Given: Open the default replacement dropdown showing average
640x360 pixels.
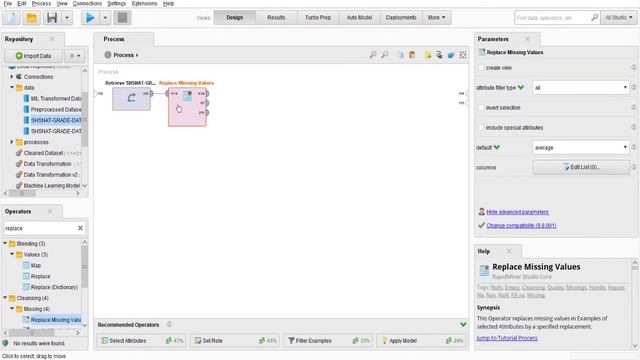Looking at the screenshot, I should pyautogui.click(x=580, y=148).
